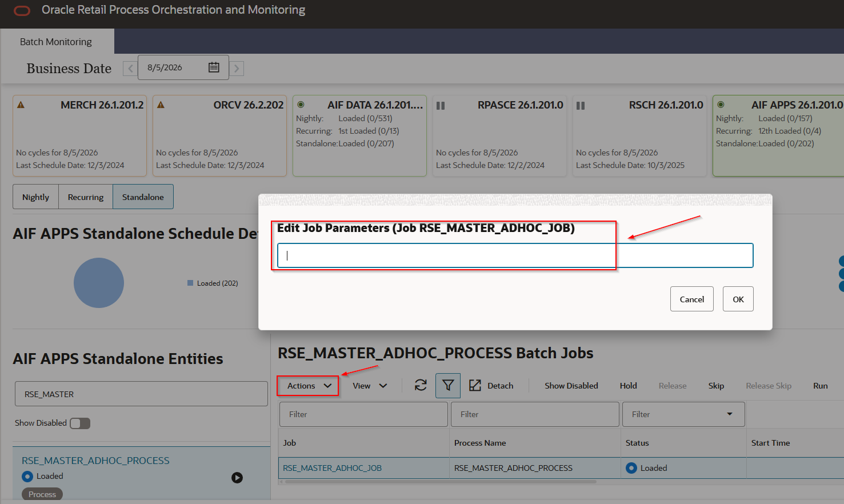Click the RPASCE paused icon
Image resolution: width=844 pixels, height=504 pixels.
pos(441,105)
